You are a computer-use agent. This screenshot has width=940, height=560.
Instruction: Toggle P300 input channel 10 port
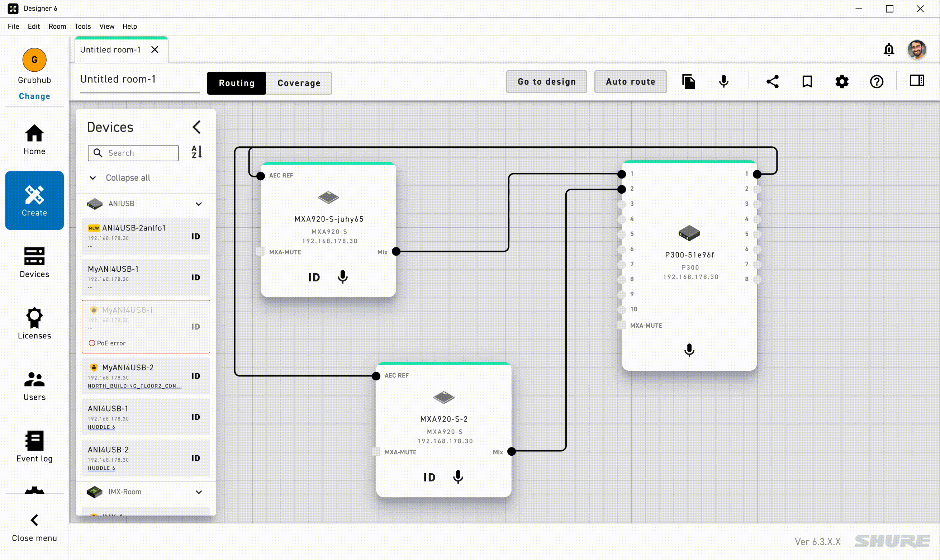coord(622,309)
